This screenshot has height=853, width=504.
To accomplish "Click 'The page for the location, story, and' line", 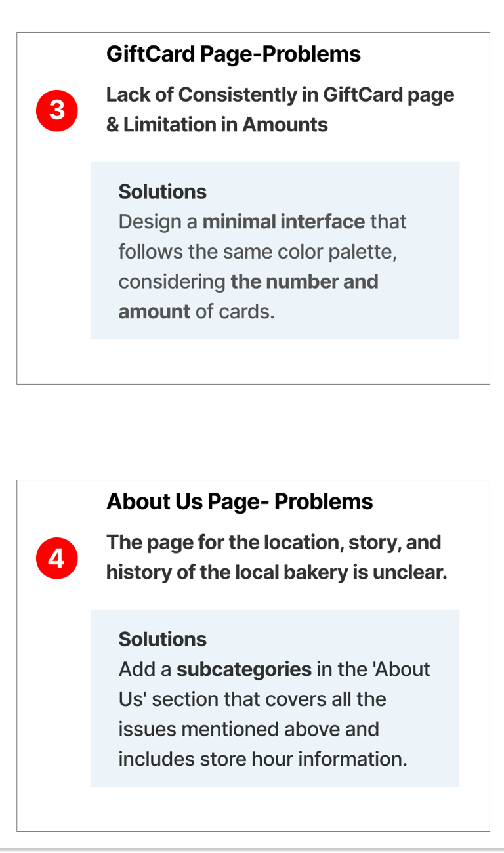I will coord(274,542).
